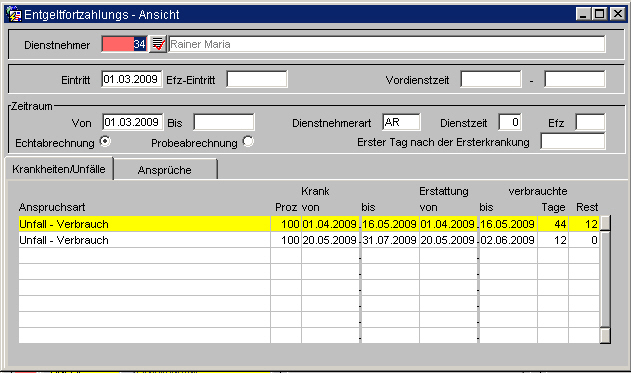This screenshot has height=373, width=631.
Task: Click Erstattung von date 20.05.2009
Action: pos(448,240)
